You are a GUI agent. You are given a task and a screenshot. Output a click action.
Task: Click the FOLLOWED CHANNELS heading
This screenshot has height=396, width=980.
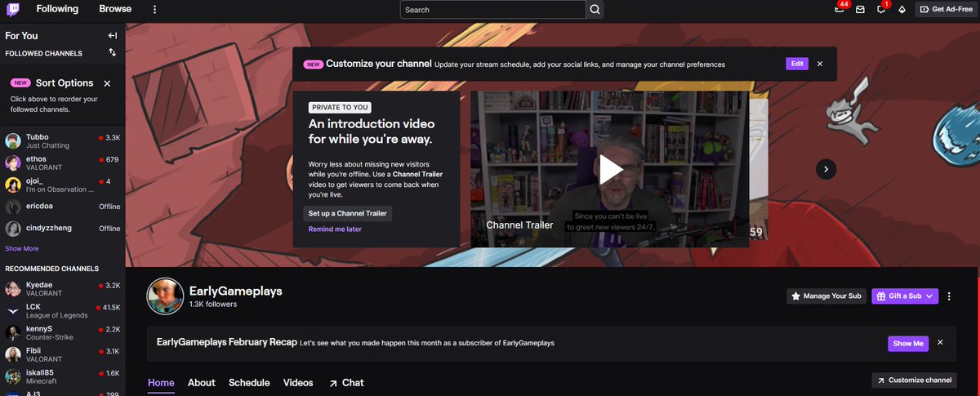(x=44, y=54)
